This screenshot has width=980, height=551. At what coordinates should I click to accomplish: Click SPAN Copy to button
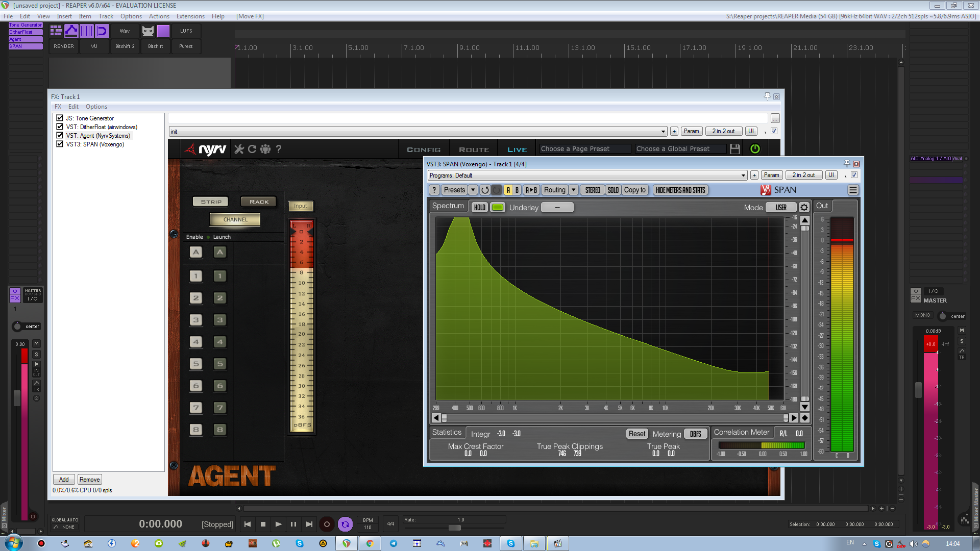635,190
